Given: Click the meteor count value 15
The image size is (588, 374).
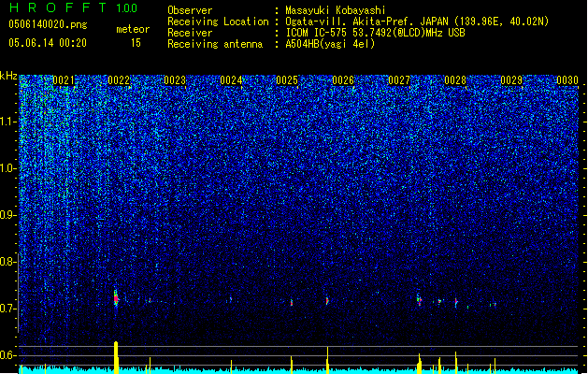Looking at the screenshot, I should [136, 43].
